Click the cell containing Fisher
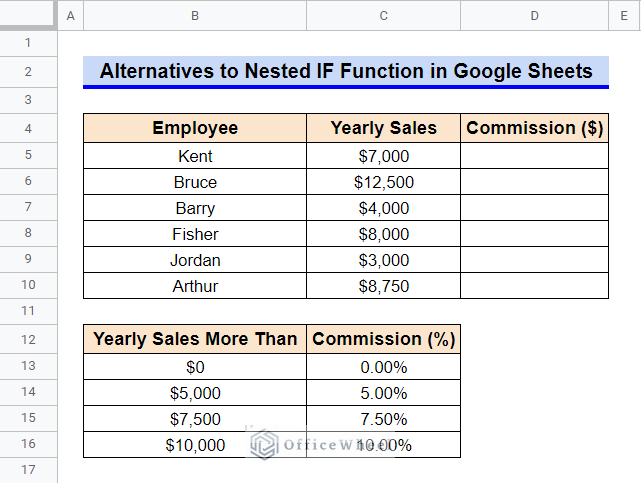 (194, 234)
